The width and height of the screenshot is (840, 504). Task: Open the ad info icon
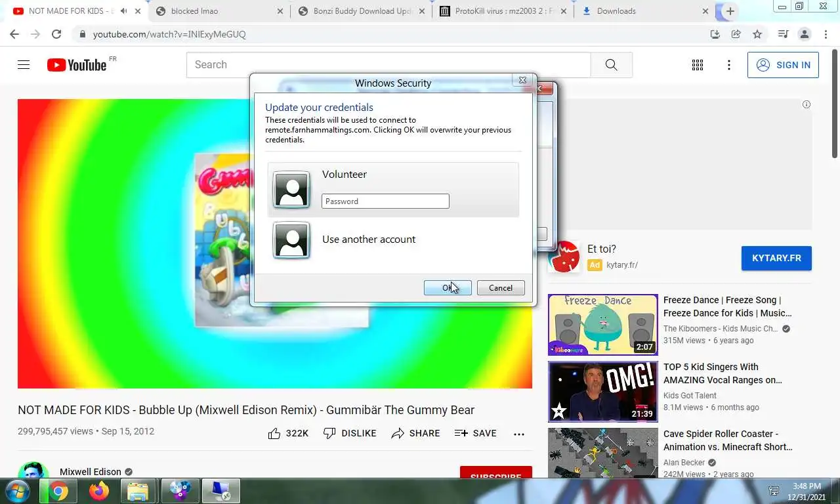pyautogui.click(x=807, y=104)
